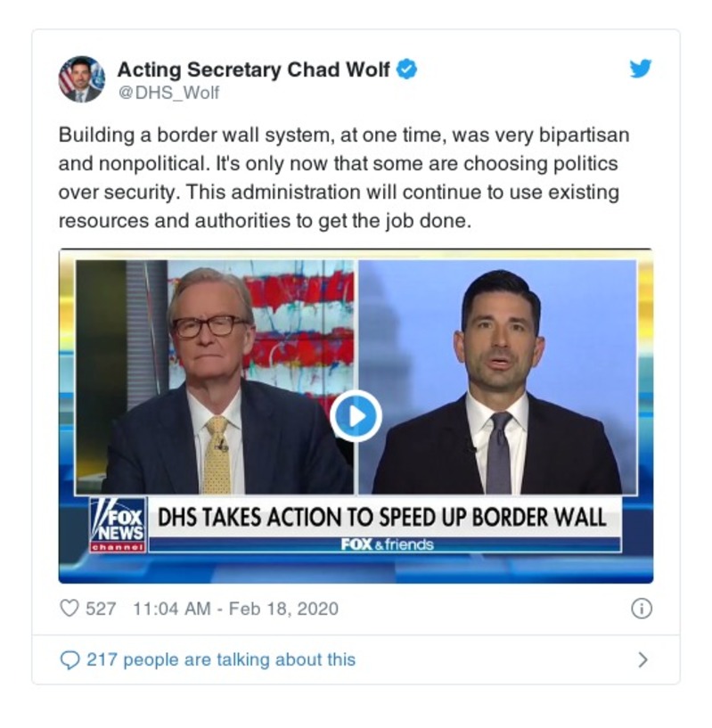Screen dimensions: 712x728
Task: Open the Acting Secretary profile avatar
Action: point(82,79)
